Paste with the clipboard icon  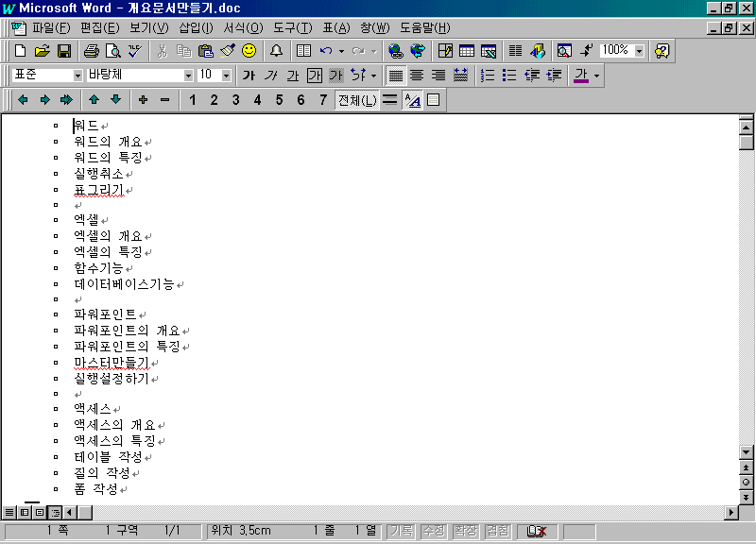[206, 51]
